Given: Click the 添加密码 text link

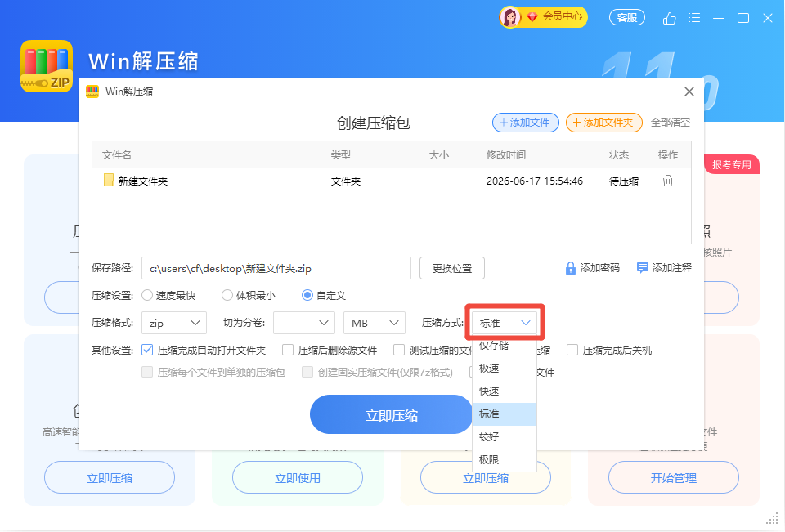Looking at the screenshot, I should click(599, 268).
